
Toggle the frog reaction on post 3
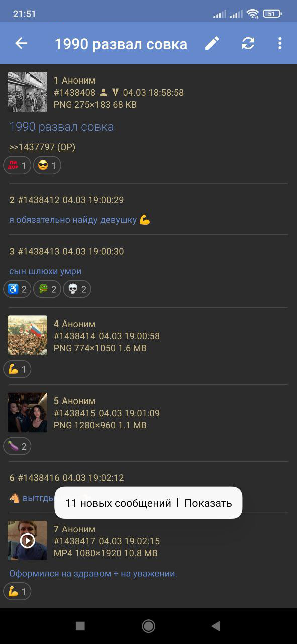[x=47, y=289]
